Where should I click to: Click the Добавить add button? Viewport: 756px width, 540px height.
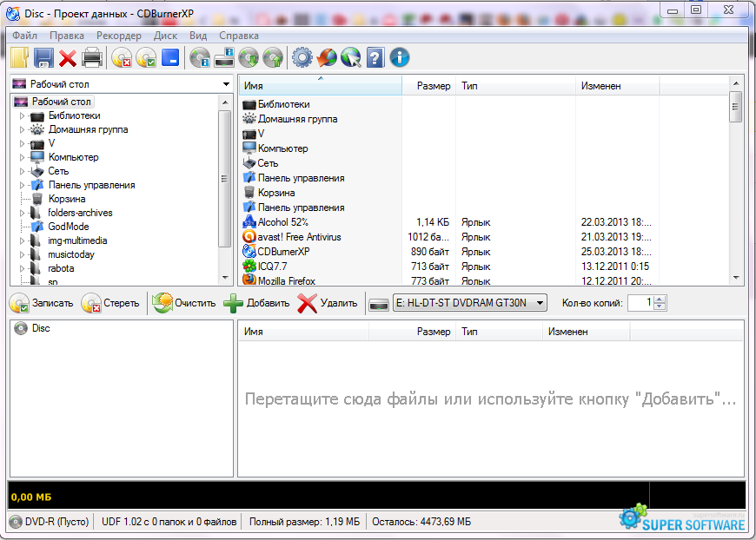(x=256, y=303)
